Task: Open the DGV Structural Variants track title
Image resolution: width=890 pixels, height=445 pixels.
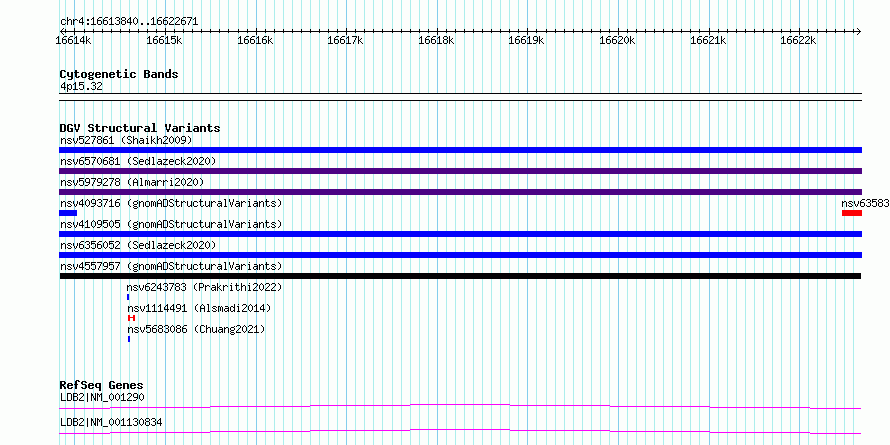Action: (x=140, y=128)
